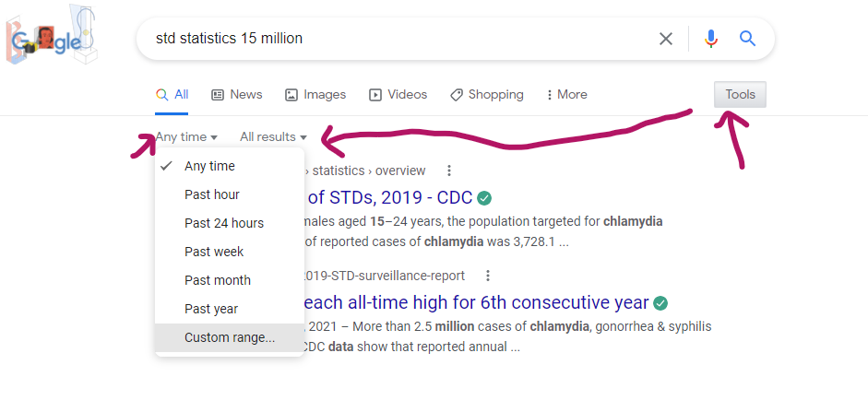This screenshot has width=868, height=400.
Task: Open options for STD surveillance report result
Action: coord(488,276)
